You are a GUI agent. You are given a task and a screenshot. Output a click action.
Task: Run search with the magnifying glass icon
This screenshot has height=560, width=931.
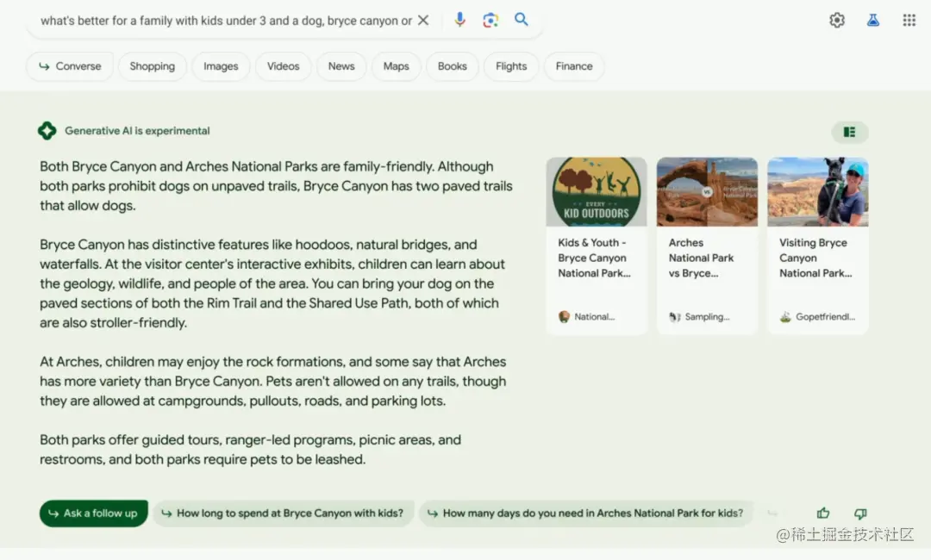coord(522,20)
